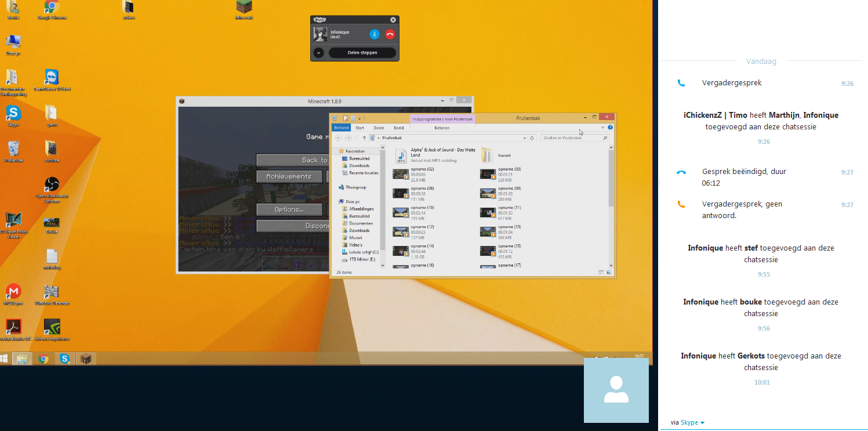Launch Open Broadcaster Software desktop icon
868x431 pixels.
(52, 190)
